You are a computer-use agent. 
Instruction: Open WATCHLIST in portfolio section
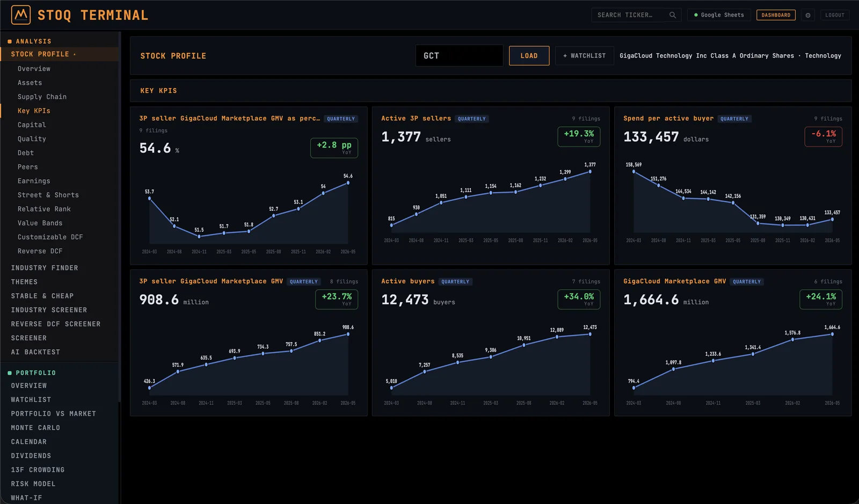click(31, 399)
